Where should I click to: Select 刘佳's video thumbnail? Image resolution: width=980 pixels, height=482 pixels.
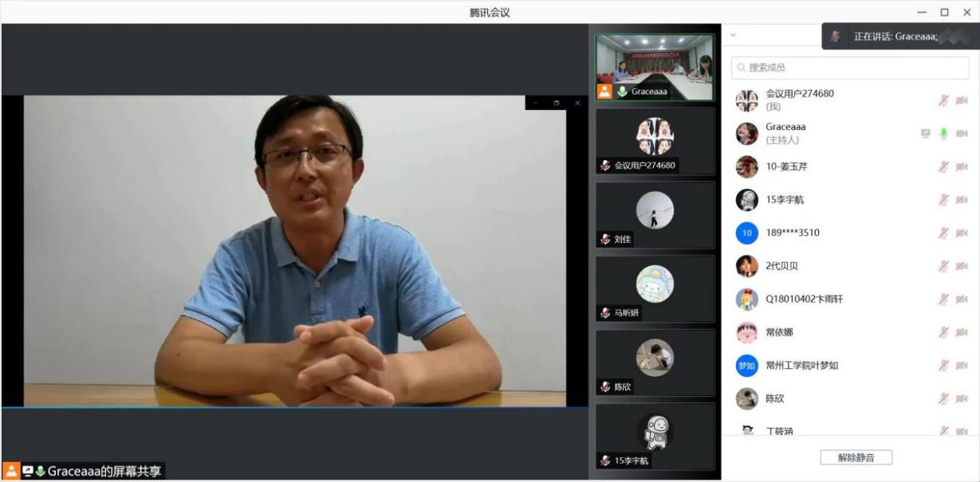pos(655,214)
